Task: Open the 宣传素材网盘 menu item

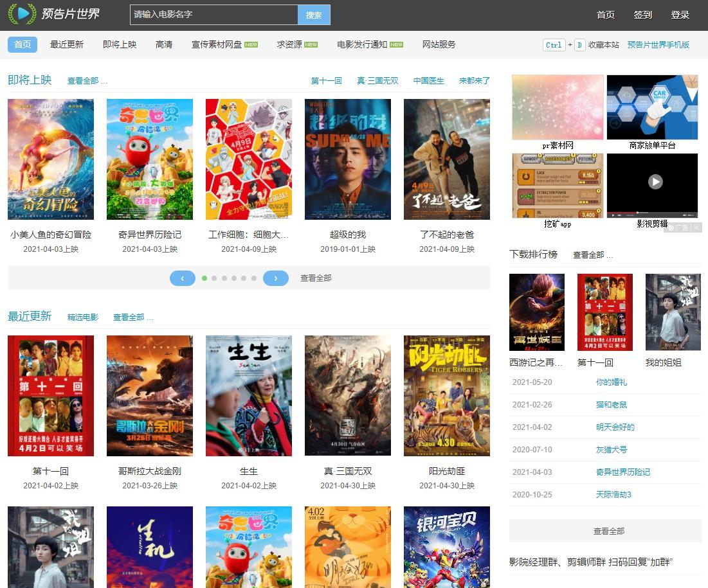Action: (x=217, y=44)
